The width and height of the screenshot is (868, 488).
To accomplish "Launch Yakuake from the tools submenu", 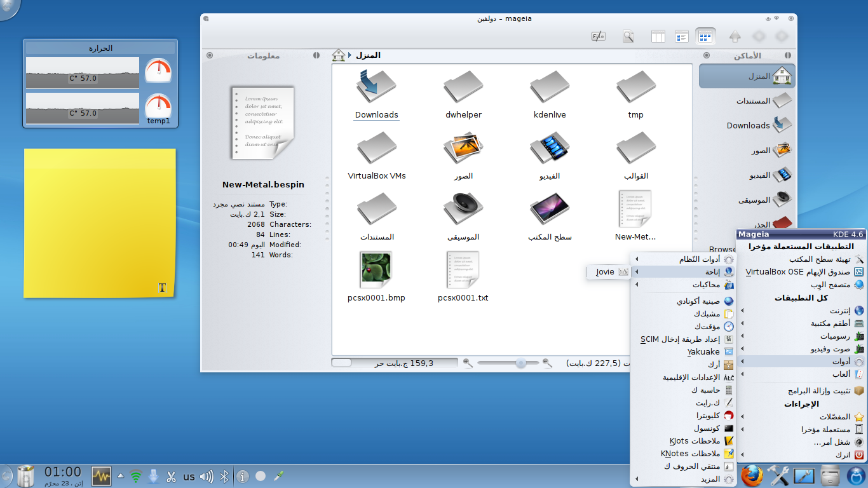I will tap(684, 351).
